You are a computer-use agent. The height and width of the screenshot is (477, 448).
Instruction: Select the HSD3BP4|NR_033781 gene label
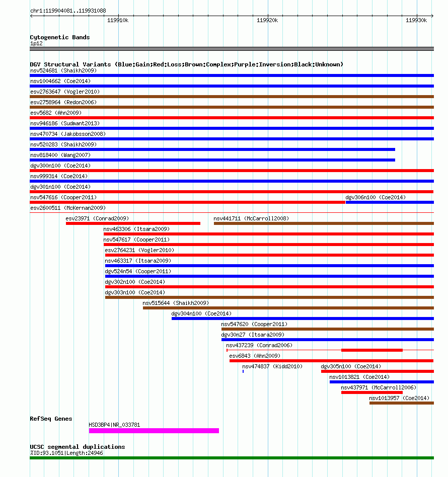point(114,425)
